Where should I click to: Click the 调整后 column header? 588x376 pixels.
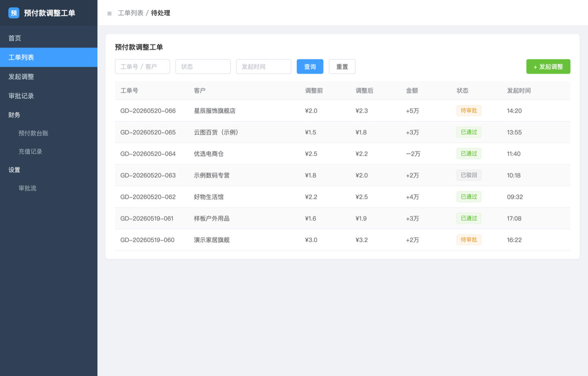[364, 91]
